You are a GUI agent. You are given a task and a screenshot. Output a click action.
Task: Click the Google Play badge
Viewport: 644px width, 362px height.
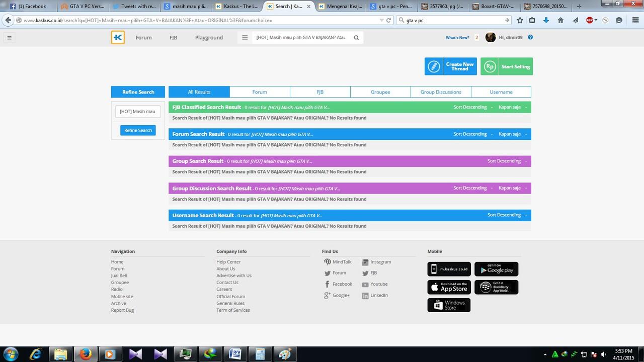[x=496, y=269]
